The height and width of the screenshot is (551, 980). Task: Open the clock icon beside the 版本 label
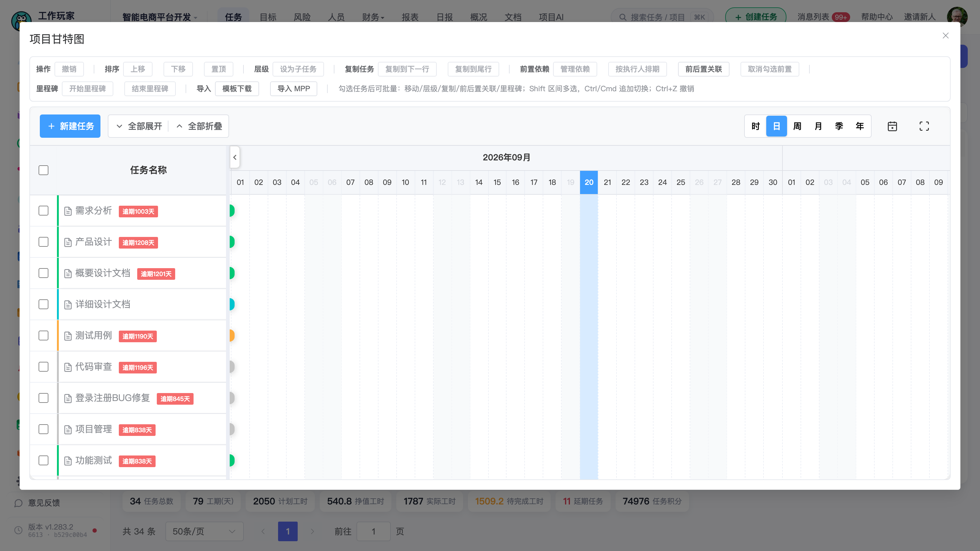[18, 530]
